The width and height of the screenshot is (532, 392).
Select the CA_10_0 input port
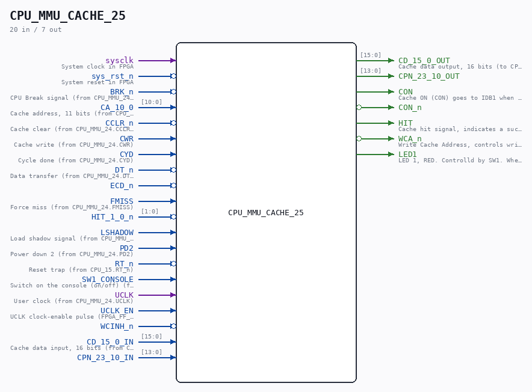117,107
